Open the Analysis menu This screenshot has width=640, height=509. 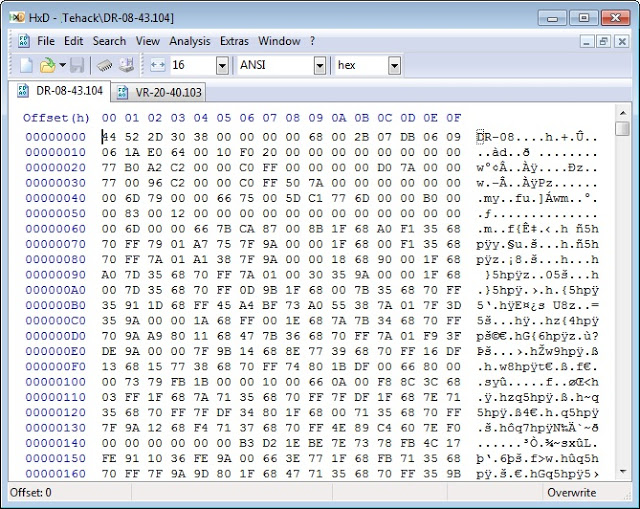(190, 41)
